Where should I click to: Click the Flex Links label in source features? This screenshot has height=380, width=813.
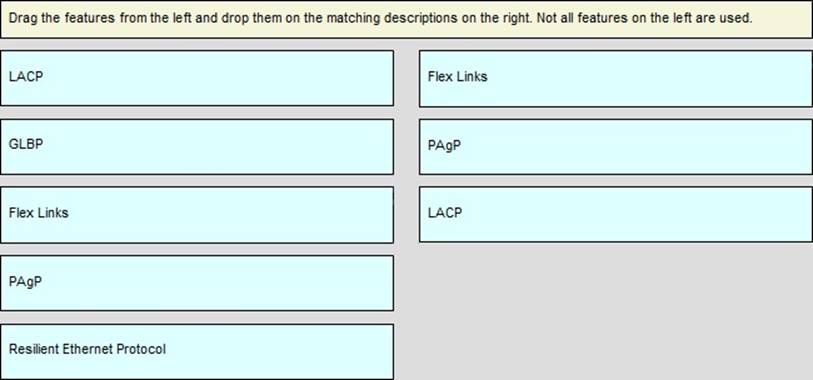[38, 213]
